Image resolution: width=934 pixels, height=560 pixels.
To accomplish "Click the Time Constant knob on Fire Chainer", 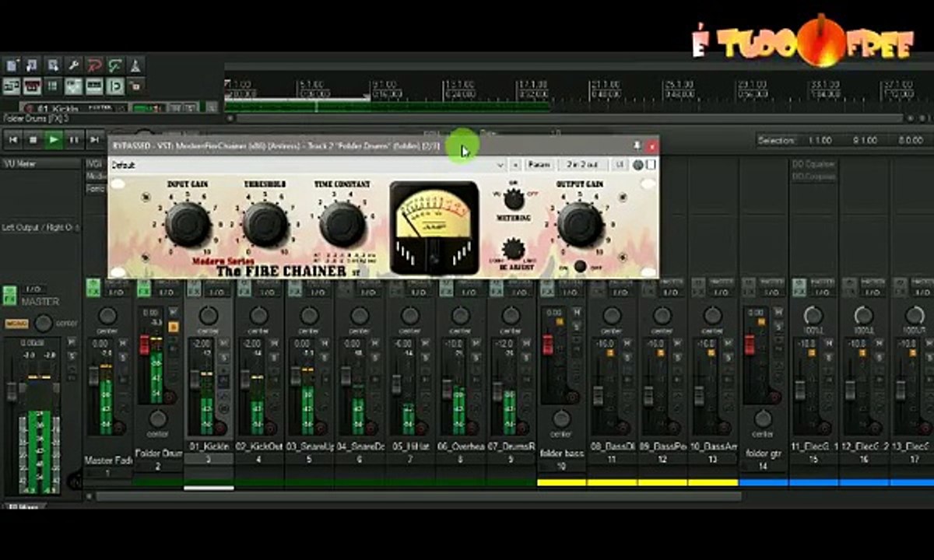I will click(342, 224).
